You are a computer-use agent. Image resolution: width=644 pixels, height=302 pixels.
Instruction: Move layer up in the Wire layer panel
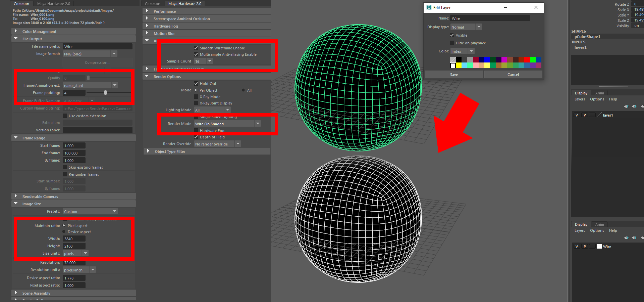pos(626,238)
